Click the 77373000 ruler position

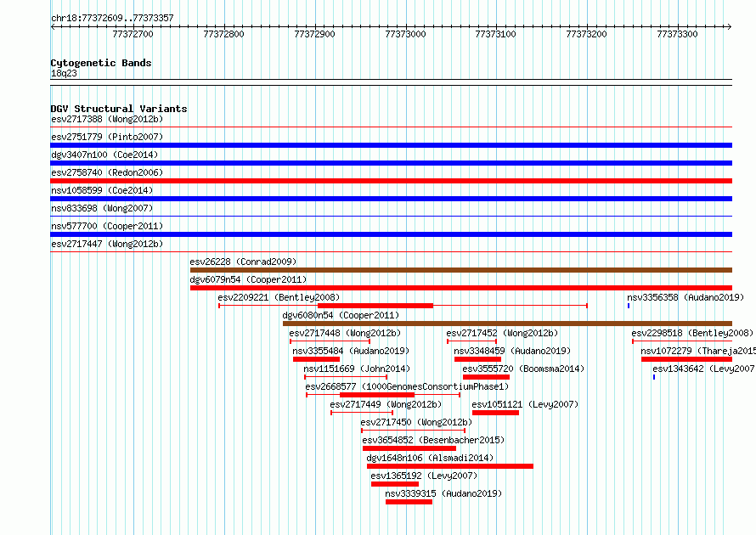tap(405, 34)
